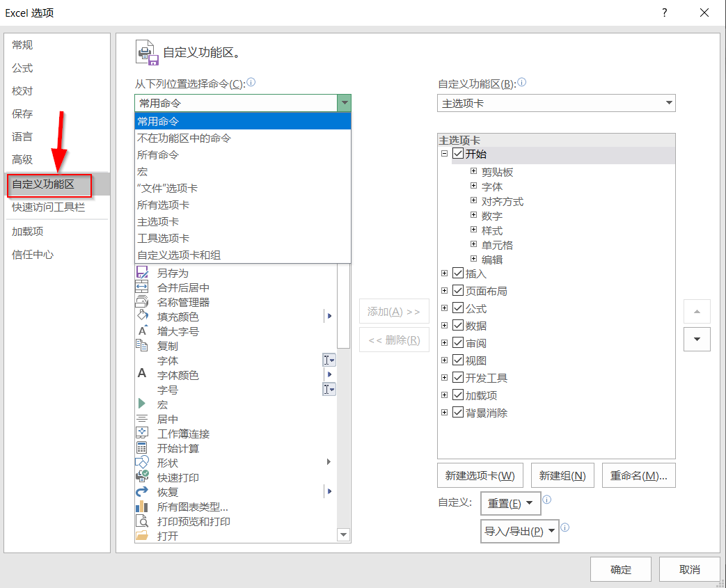The height and width of the screenshot is (588, 726).
Task: Click the move down arrow button
Action: pos(697,339)
